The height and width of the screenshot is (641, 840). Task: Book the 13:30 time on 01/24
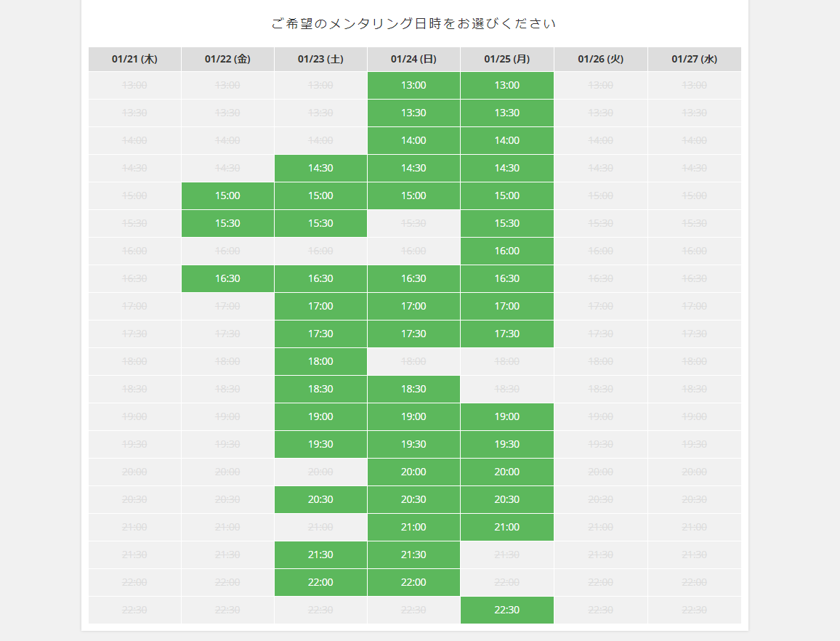coord(413,113)
